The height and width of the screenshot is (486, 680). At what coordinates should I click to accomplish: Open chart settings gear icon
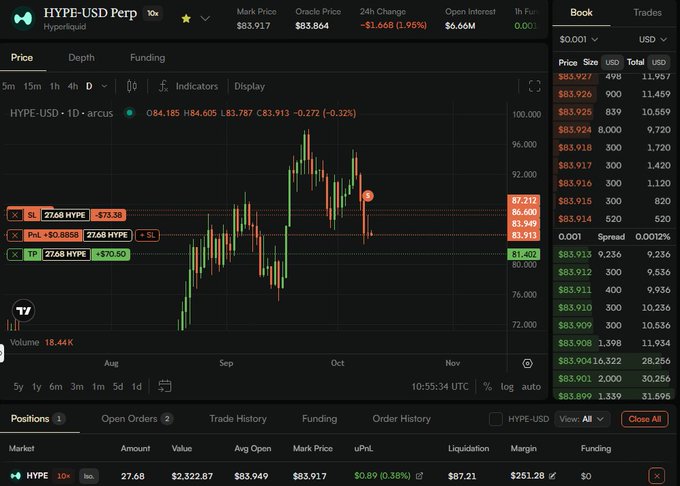pyautogui.click(x=527, y=363)
